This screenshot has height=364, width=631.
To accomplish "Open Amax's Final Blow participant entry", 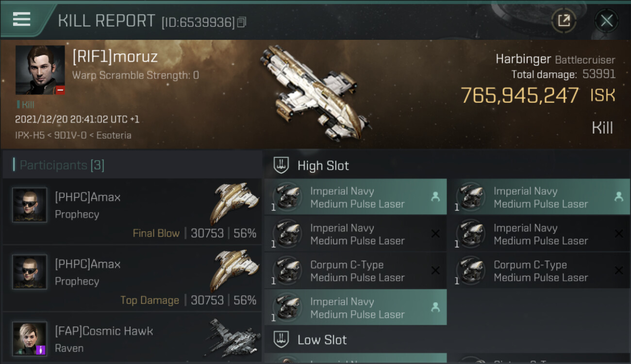I will (132, 212).
